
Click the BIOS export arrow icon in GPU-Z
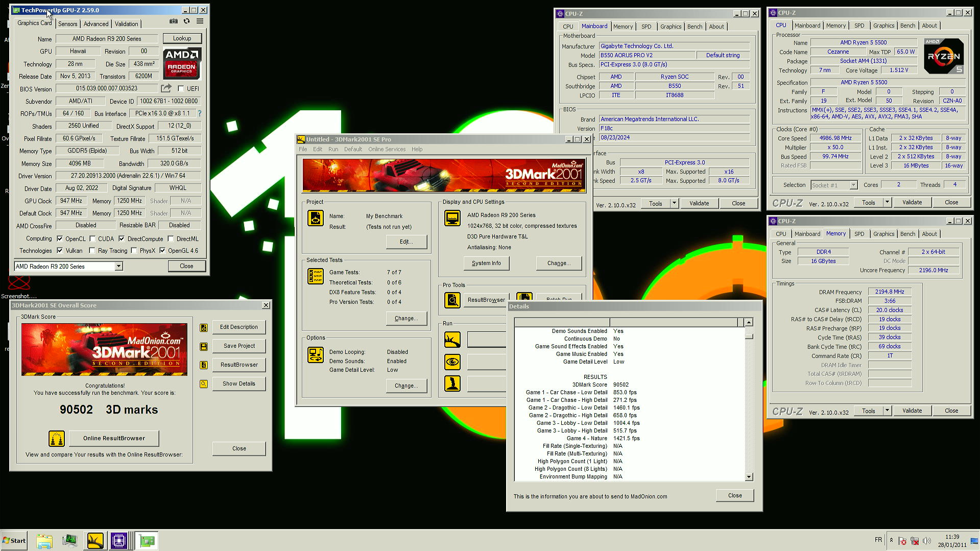coord(166,88)
